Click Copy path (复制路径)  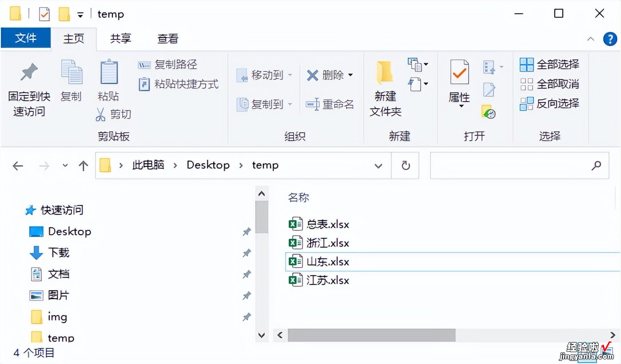167,65
